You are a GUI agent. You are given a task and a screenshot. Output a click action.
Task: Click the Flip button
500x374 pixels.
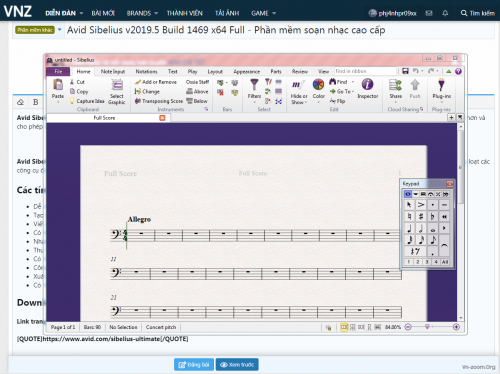click(x=337, y=101)
